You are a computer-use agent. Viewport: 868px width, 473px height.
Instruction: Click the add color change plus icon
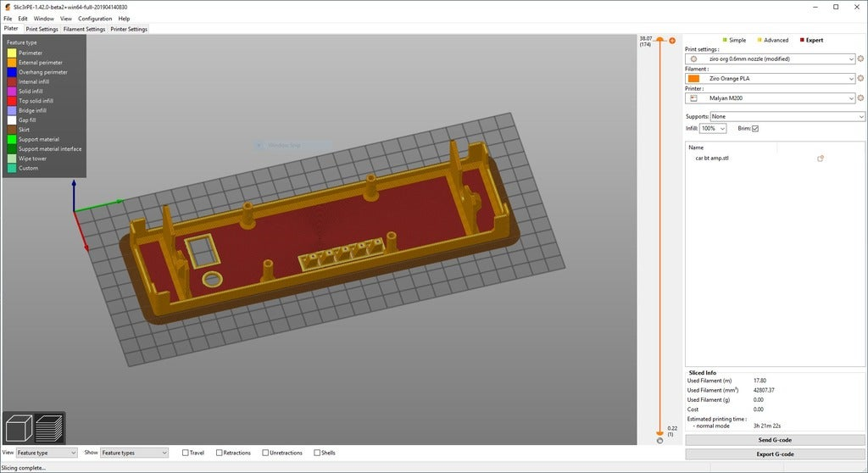click(x=671, y=40)
